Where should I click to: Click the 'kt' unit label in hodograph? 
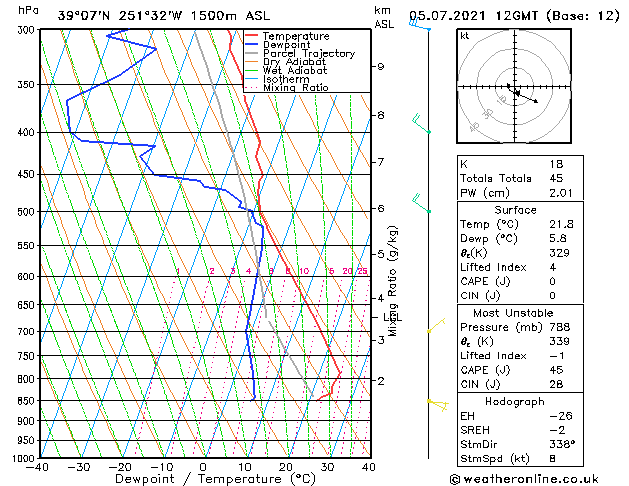[x=465, y=36]
